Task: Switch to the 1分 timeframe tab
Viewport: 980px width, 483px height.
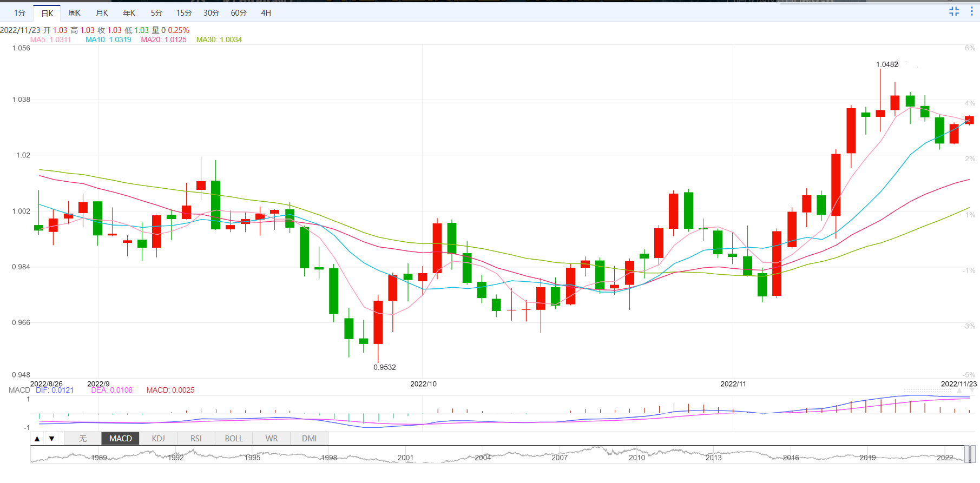Action: 19,13
